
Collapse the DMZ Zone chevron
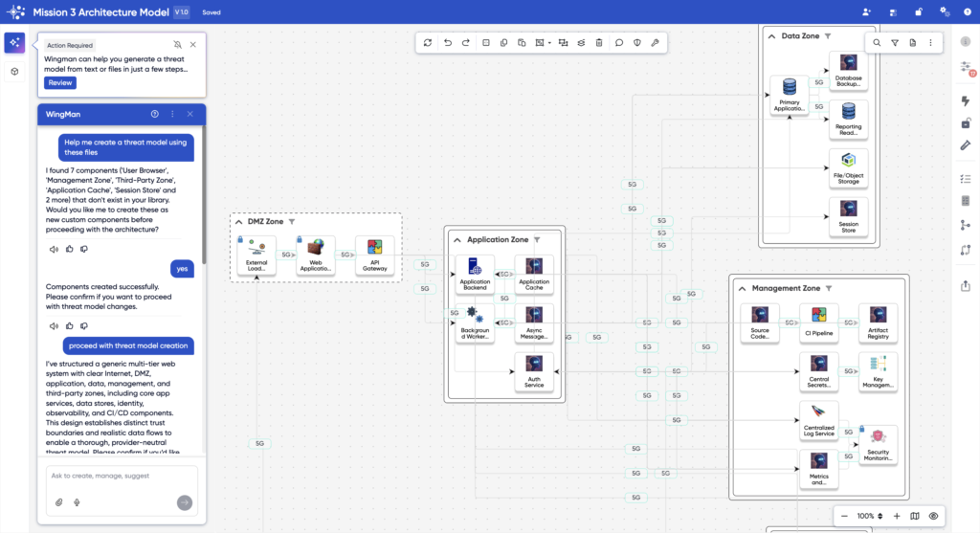[x=239, y=221]
